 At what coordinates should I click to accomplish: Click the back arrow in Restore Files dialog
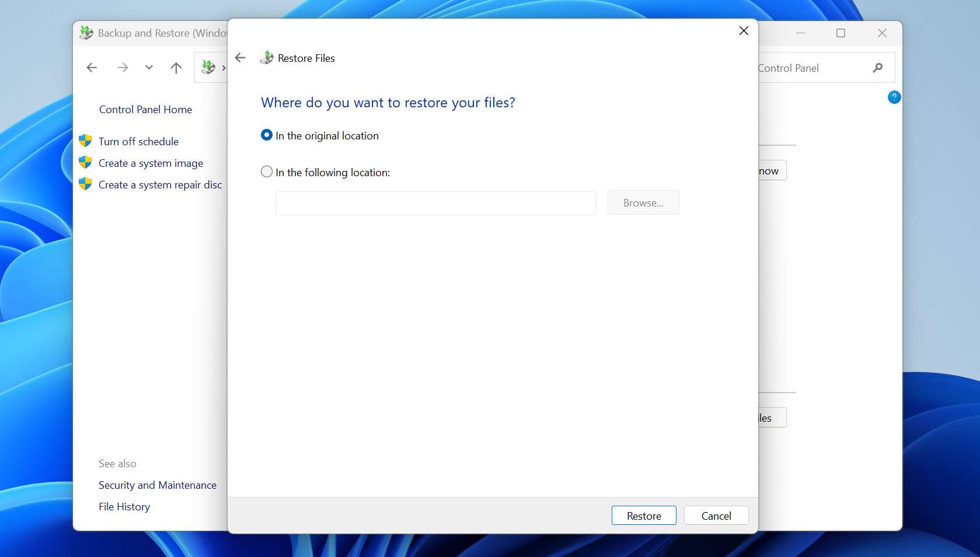point(240,58)
